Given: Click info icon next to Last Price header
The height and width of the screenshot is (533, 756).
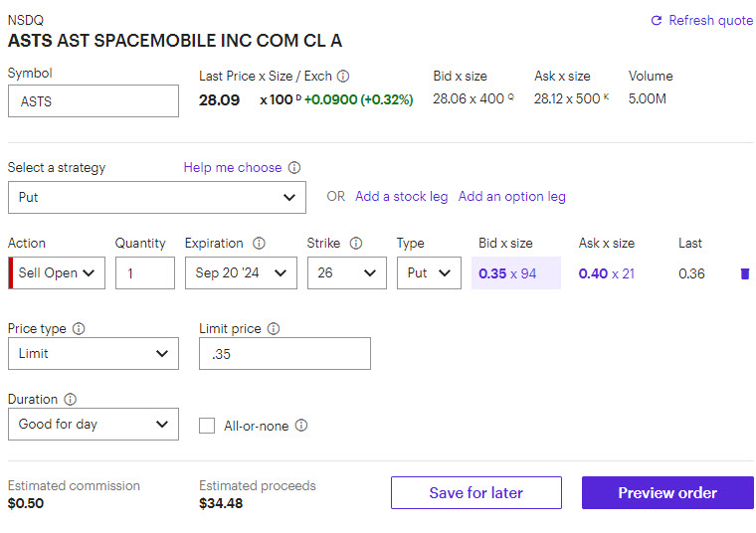Looking at the screenshot, I should 343,76.
